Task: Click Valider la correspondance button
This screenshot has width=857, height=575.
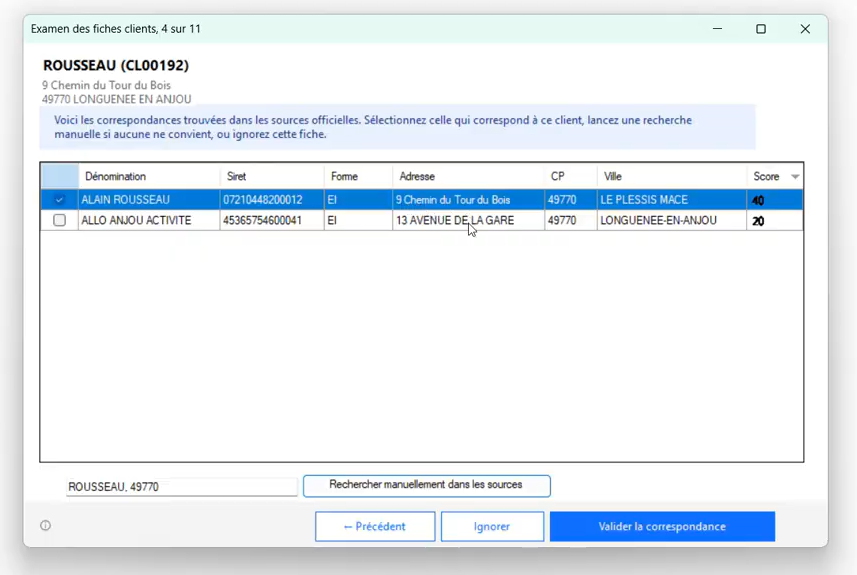Action: (662, 526)
